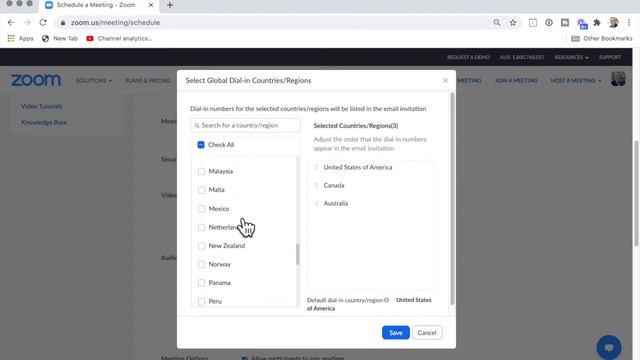This screenshot has height=360, width=640.
Task: Click the drag handle beside United States of America
Action: click(x=316, y=167)
